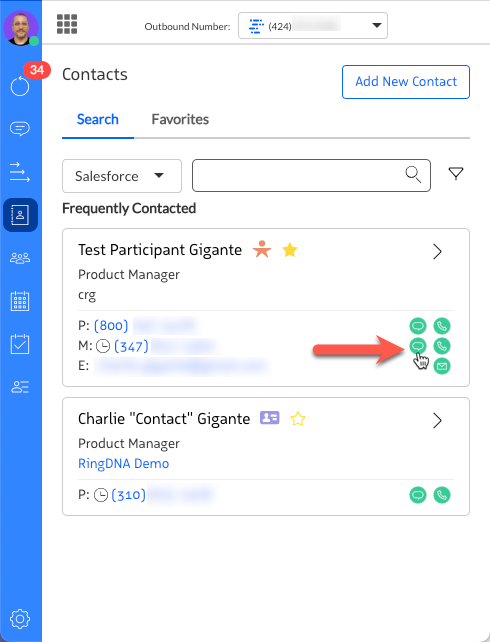
Task: Favorite Charlie "Contact" Gigante with star
Action: [298, 419]
